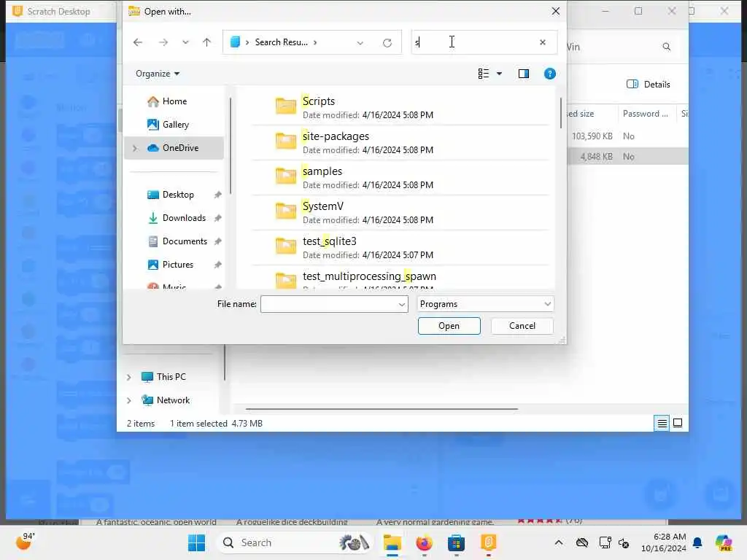Open the view options dropdown arrow

click(x=499, y=74)
